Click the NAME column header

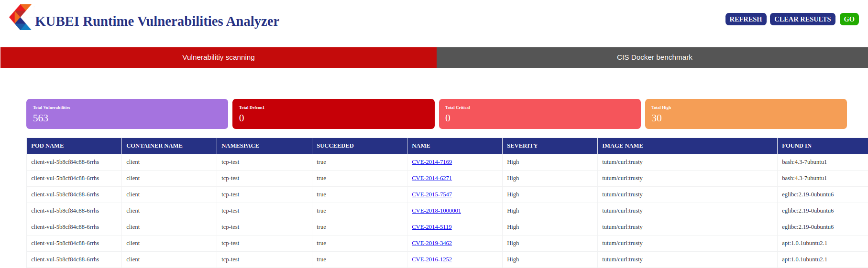tap(455, 146)
